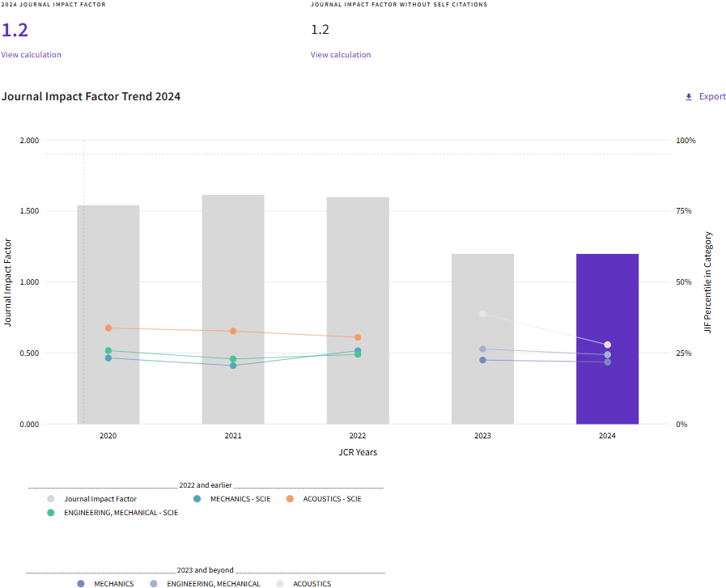Viewport: 726px width, 588px height.
Task: Click the ACOUSTICS legend dot under 2023 and beyond
Action: click(280, 584)
